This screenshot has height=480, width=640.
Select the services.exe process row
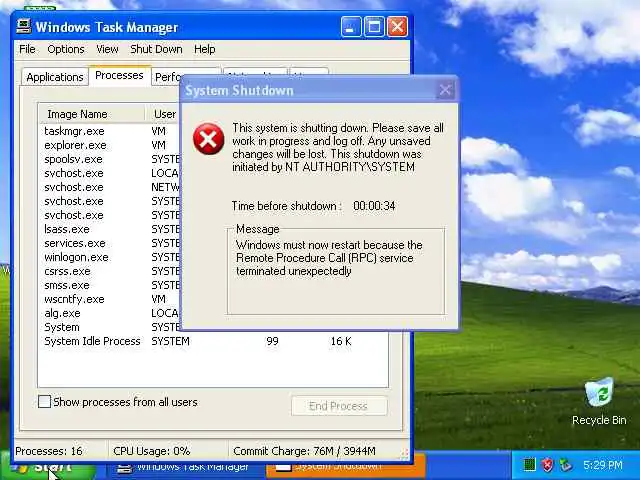click(110, 243)
